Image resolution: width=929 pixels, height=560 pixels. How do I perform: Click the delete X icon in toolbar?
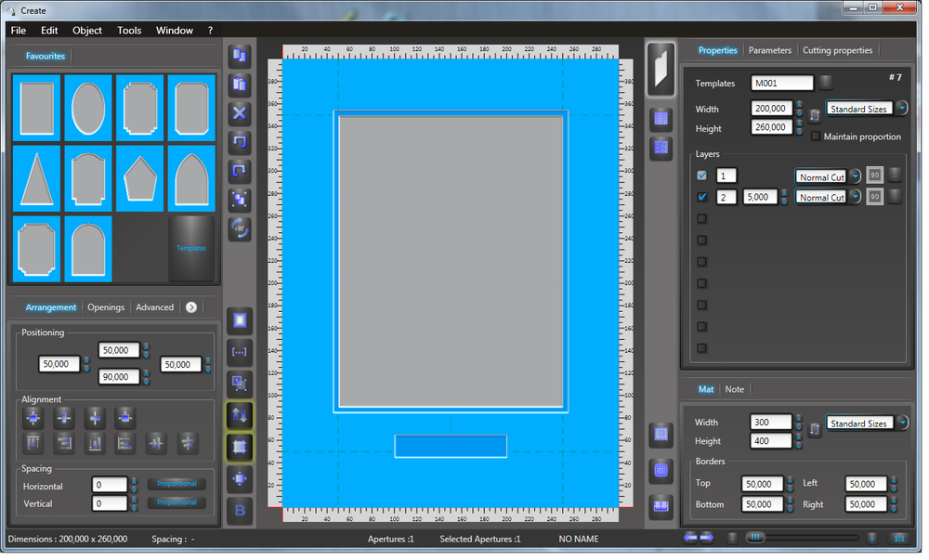pos(240,113)
